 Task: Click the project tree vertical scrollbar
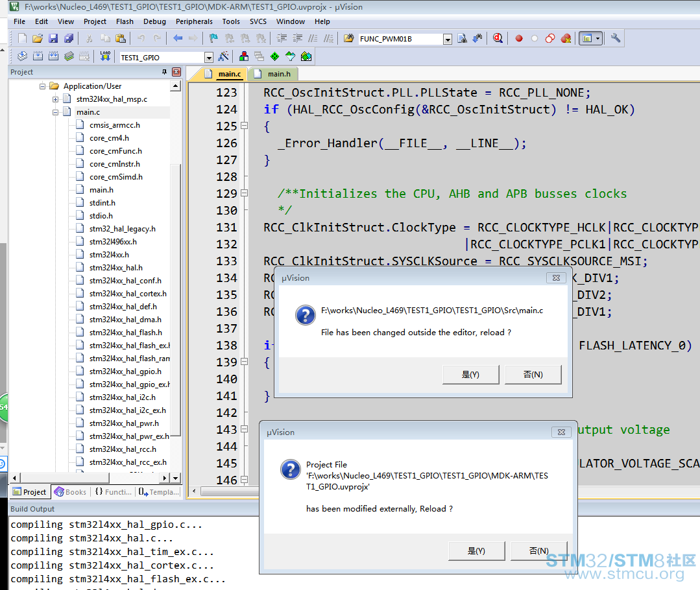pos(176,299)
